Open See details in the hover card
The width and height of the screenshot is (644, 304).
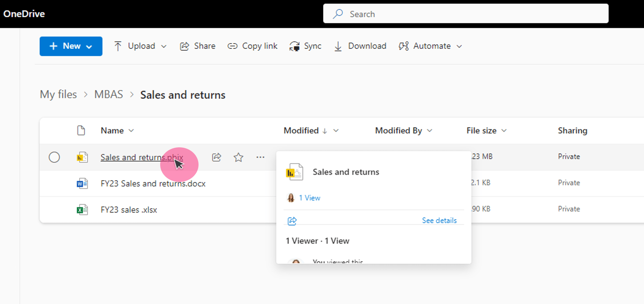tap(439, 220)
